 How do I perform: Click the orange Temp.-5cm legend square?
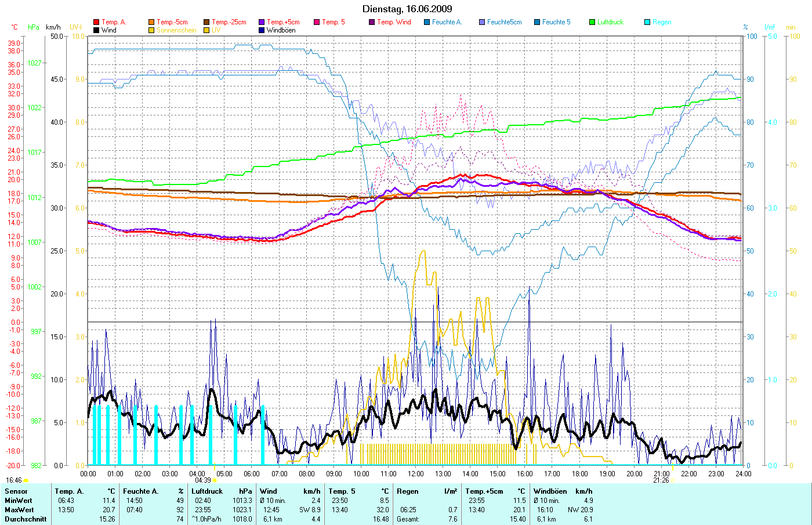click(151, 22)
